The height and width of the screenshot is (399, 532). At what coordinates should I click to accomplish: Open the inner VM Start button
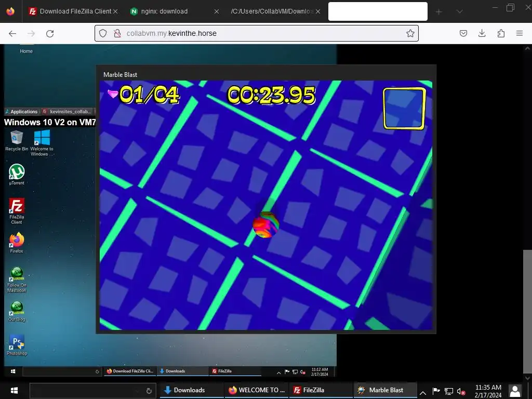[13, 371]
